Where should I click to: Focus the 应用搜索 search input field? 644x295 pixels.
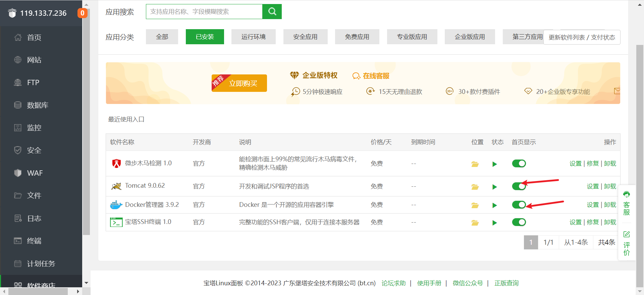[204, 12]
